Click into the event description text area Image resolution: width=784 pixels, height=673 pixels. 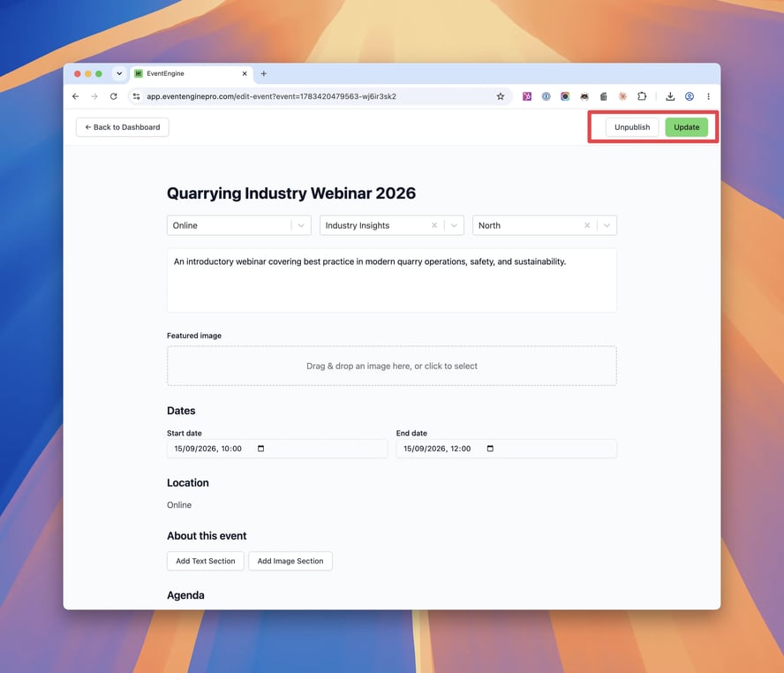[x=392, y=281]
